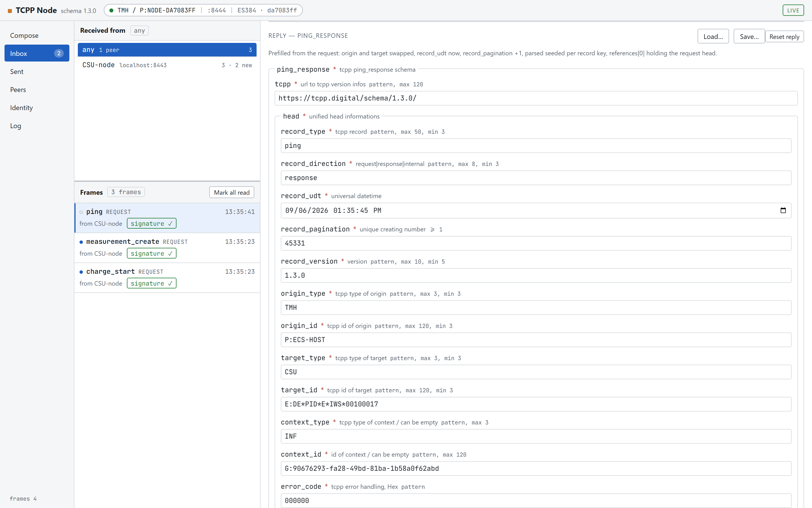The height and width of the screenshot is (508, 812).
Task: Open the charge_start REQUEST frame
Action: click(x=167, y=277)
